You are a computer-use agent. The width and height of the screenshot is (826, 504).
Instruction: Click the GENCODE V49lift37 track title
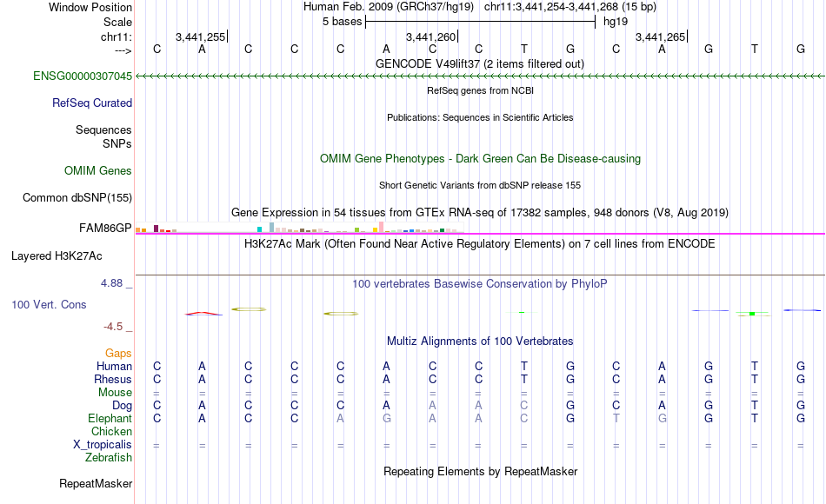[x=480, y=63]
